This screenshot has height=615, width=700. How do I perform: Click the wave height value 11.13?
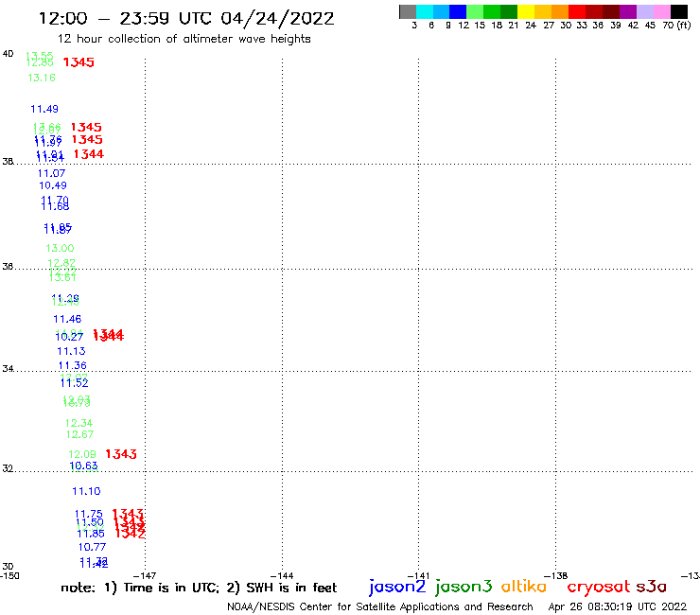[x=71, y=351]
